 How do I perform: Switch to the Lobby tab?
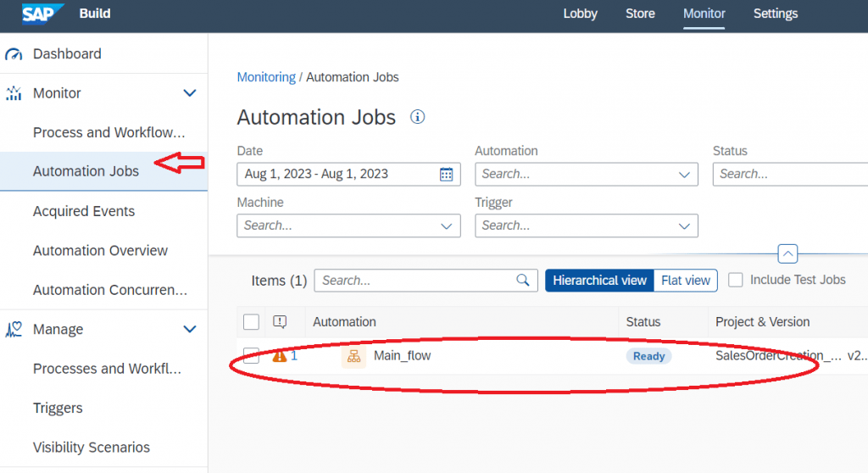click(580, 14)
